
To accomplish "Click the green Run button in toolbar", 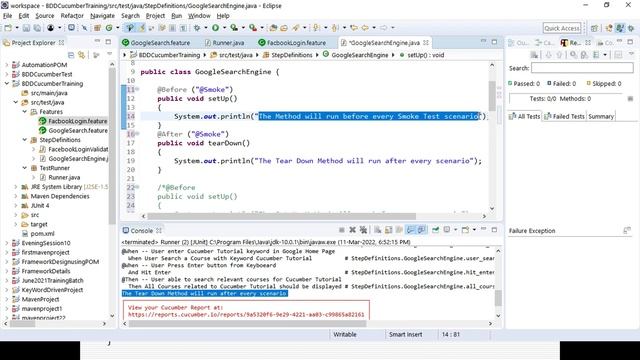I will click(215, 28).
